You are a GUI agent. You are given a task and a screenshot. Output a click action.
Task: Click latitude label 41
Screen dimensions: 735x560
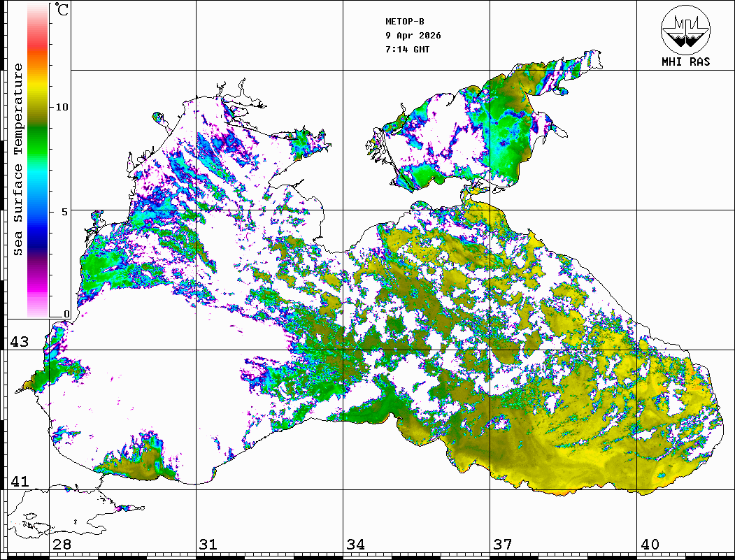coord(19,482)
